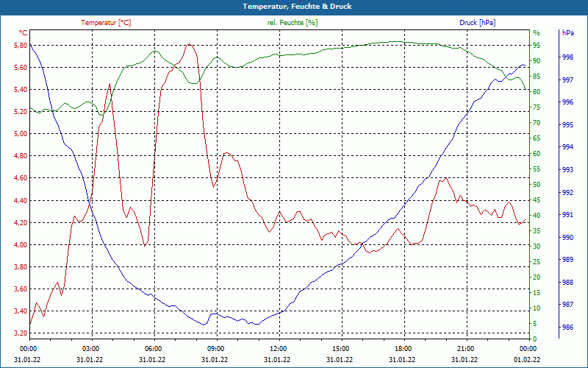The width and height of the screenshot is (588, 368).
Task: Click the 50 humidity axis value
Action: pyautogui.click(x=537, y=185)
